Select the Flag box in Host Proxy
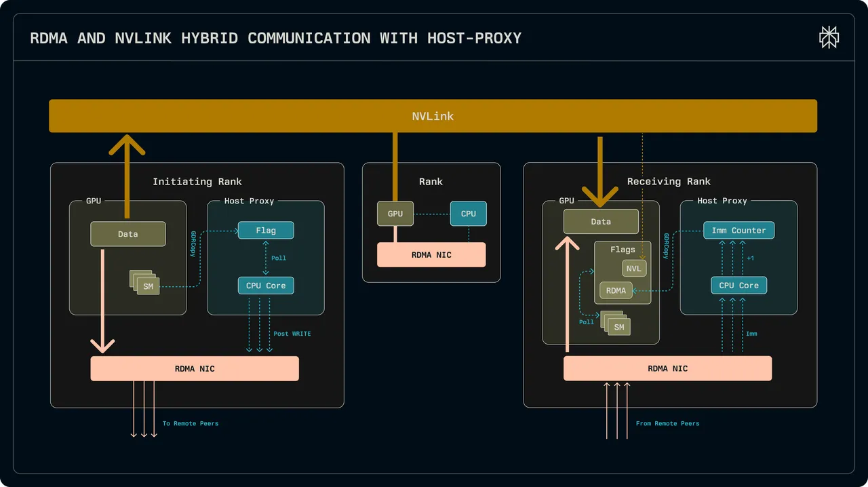Screen dimensions: 868x487 266,231
